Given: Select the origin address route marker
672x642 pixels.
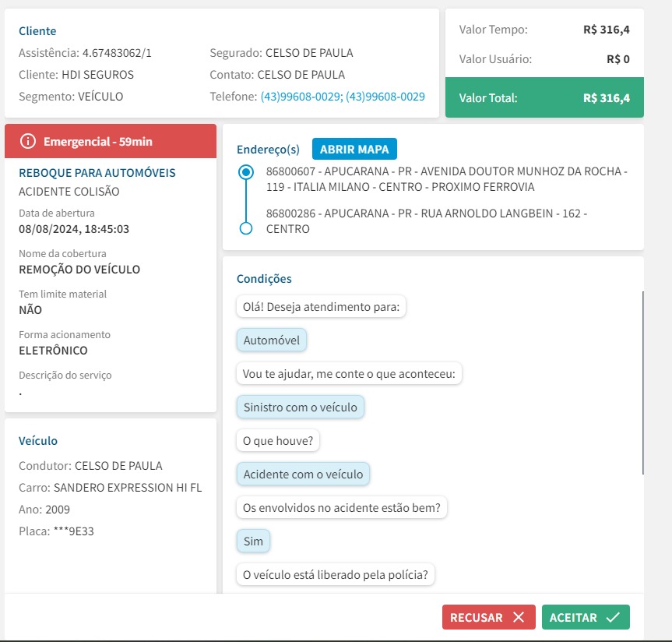Looking at the screenshot, I should click(246, 171).
